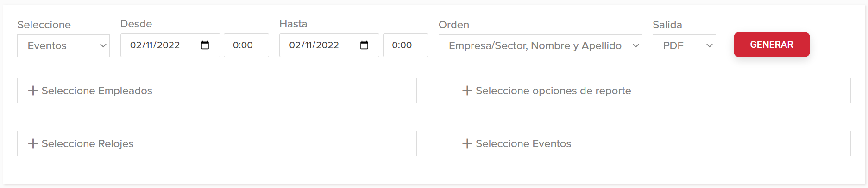
Task: Open the Desde date calendar picker icon
Action: pos(205,45)
